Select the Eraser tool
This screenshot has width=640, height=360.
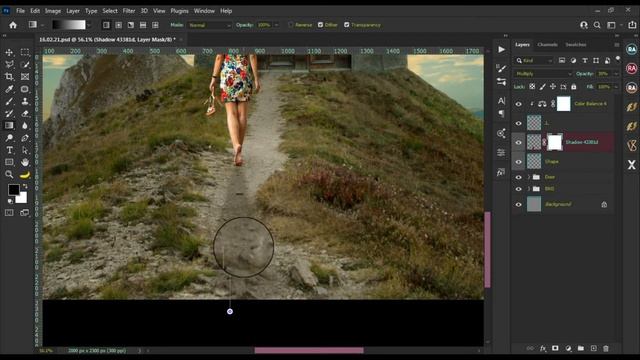point(25,113)
